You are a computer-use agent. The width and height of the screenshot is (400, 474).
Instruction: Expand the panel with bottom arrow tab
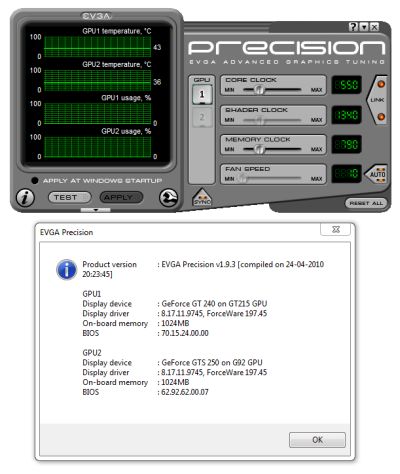[x=96, y=210]
